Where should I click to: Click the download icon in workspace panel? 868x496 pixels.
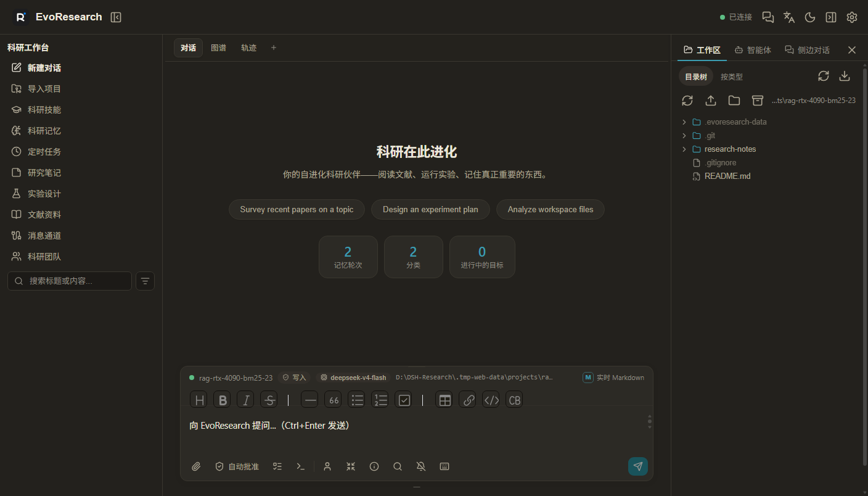coord(845,76)
